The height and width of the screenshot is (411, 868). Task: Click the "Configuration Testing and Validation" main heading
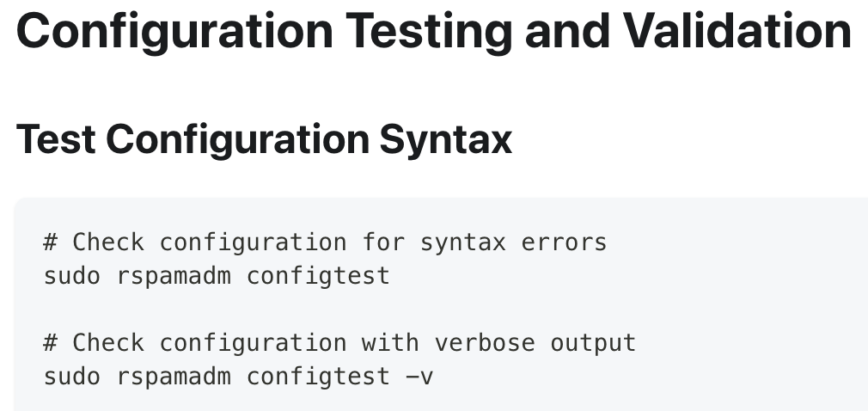click(433, 31)
